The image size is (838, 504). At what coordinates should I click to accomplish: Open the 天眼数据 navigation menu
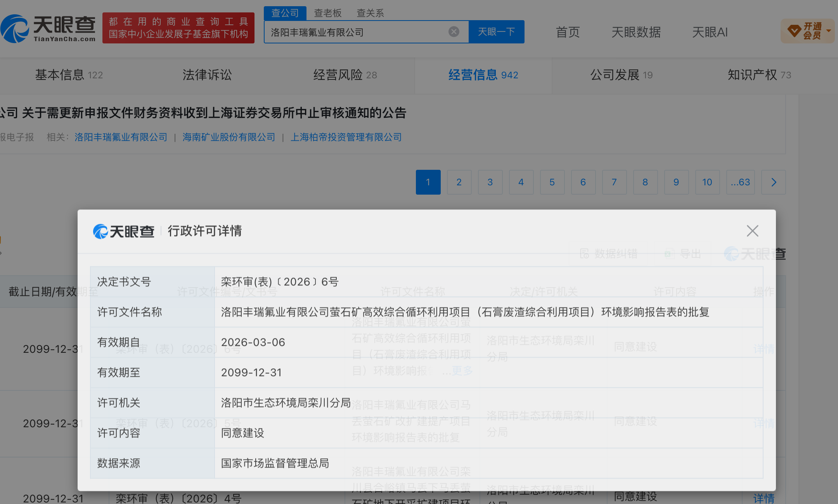636,32
